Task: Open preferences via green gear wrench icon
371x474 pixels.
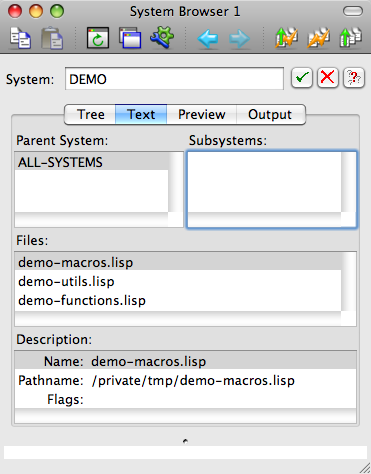Action: point(162,37)
